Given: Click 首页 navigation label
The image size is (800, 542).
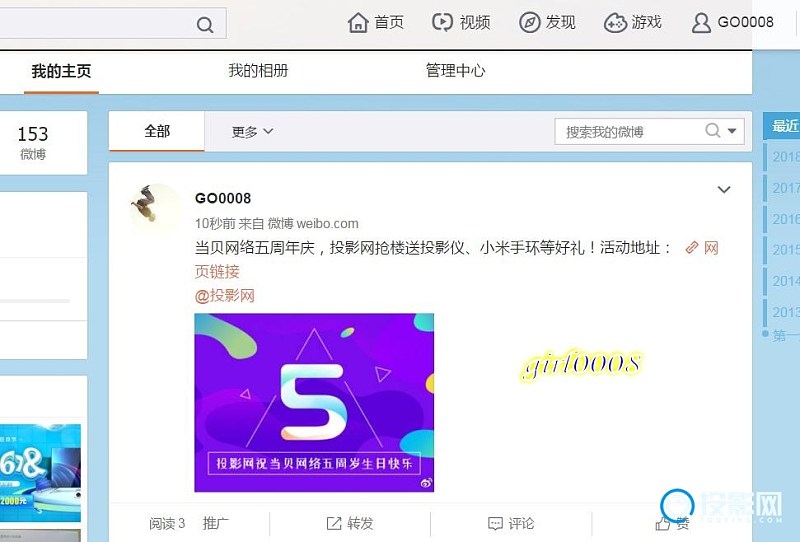Looking at the screenshot, I should (389, 22).
